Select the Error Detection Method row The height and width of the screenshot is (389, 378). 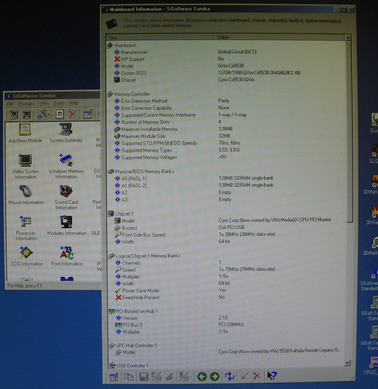[227, 101]
